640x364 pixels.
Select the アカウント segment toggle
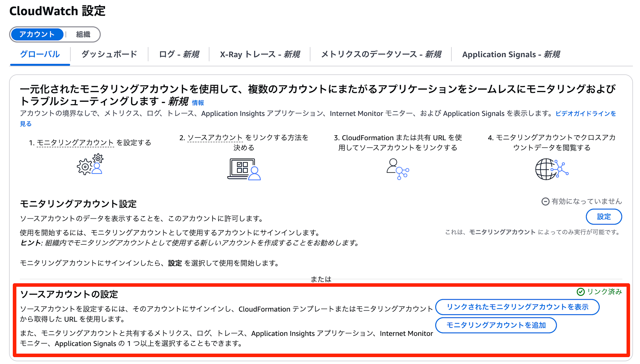pos(37,34)
